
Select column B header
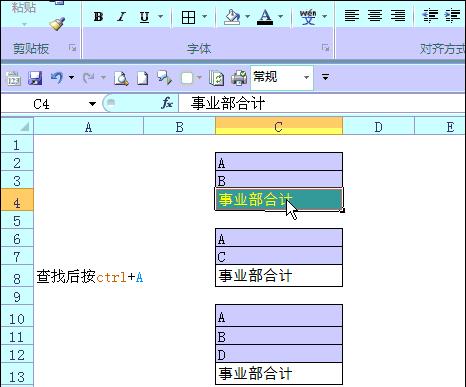(179, 127)
